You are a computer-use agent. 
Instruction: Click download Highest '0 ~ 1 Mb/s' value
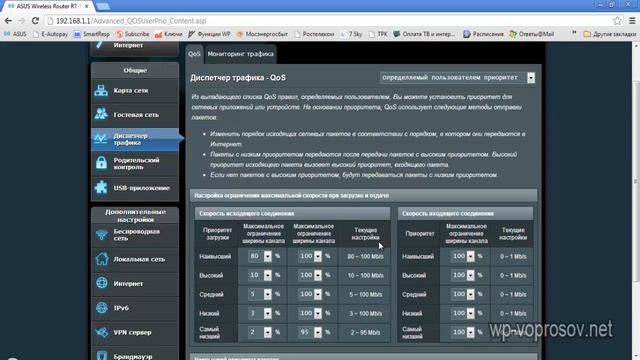point(513,256)
